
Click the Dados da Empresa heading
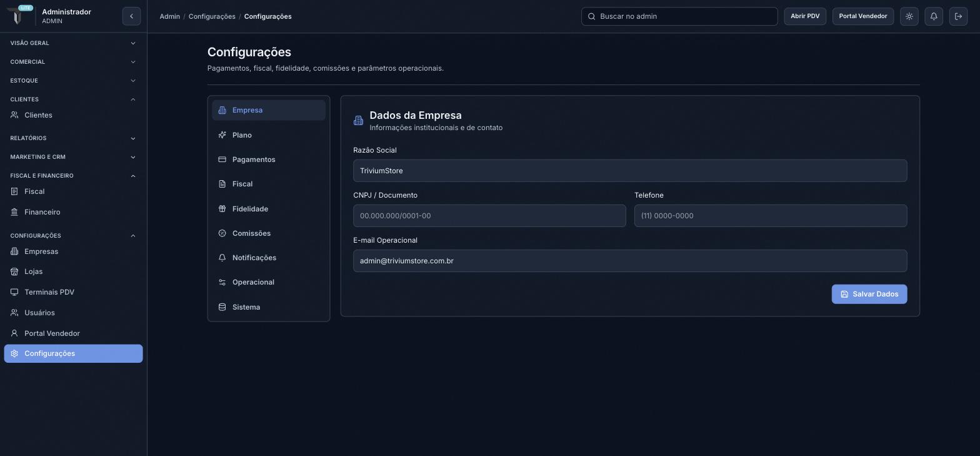coord(416,115)
